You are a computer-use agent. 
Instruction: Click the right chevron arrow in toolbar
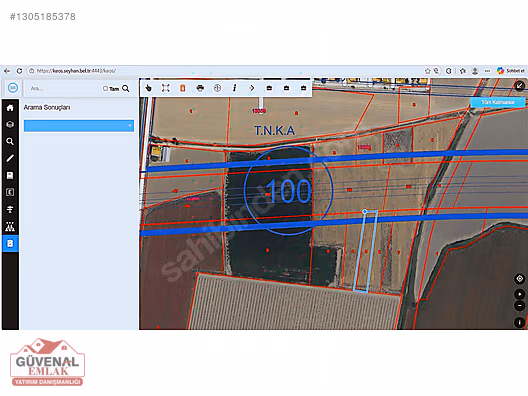(x=252, y=88)
